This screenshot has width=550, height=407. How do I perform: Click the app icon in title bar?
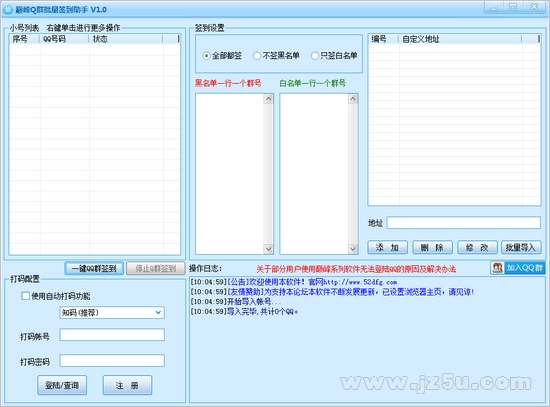[x=7, y=10]
